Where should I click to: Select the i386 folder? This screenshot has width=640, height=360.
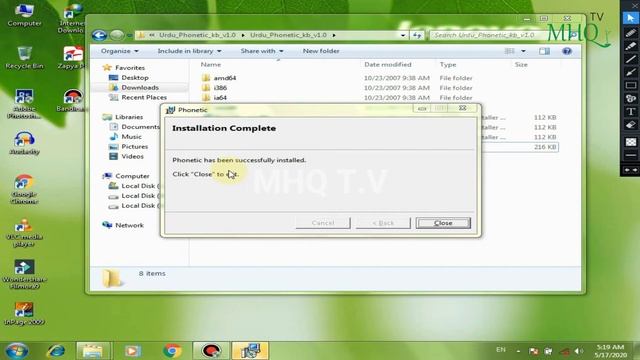[x=220, y=87]
